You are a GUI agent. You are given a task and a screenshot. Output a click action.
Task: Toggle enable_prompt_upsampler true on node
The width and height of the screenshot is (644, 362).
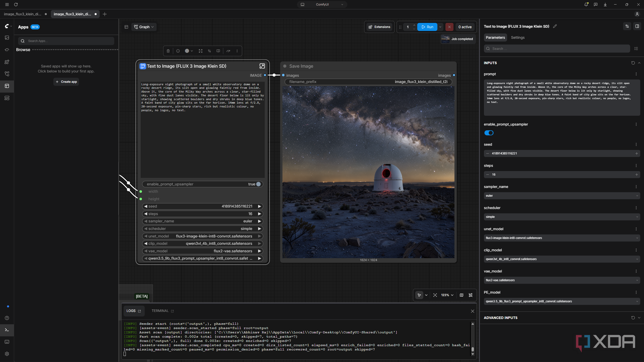[203, 184]
